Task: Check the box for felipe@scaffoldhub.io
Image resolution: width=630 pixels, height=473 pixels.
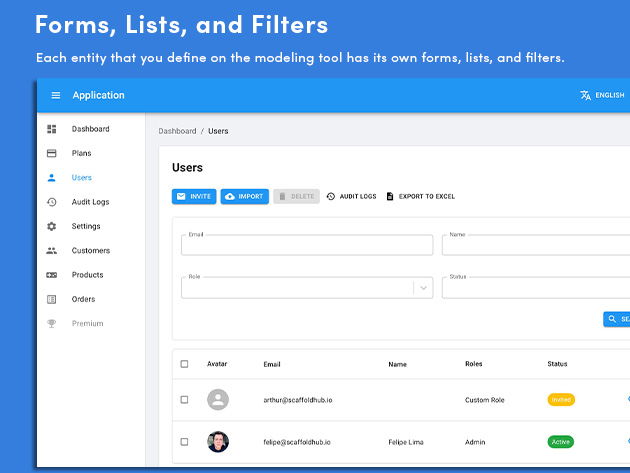Action: [x=184, y=442]
